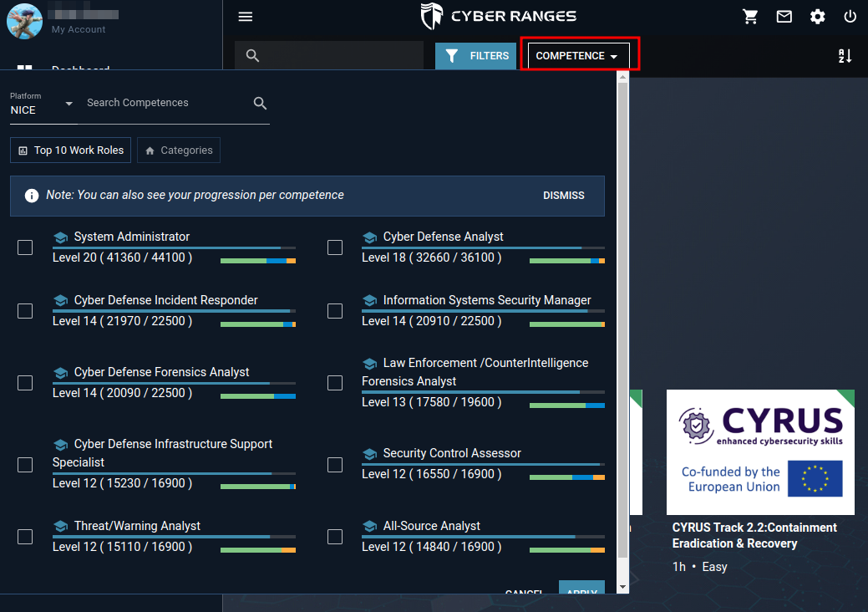
Task: Open the shopping cart icon
Action: click(x=751, y=17)
